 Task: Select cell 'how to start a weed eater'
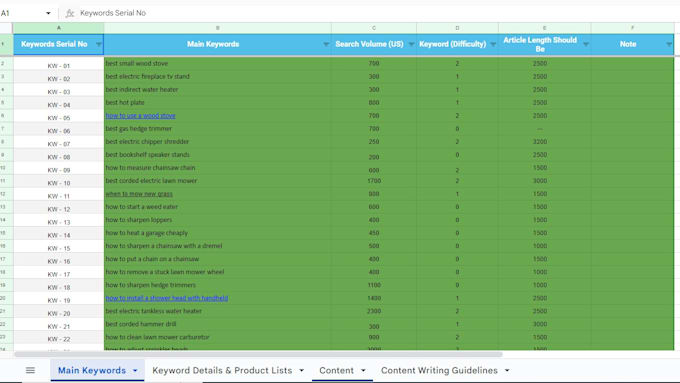pos(218,207)
